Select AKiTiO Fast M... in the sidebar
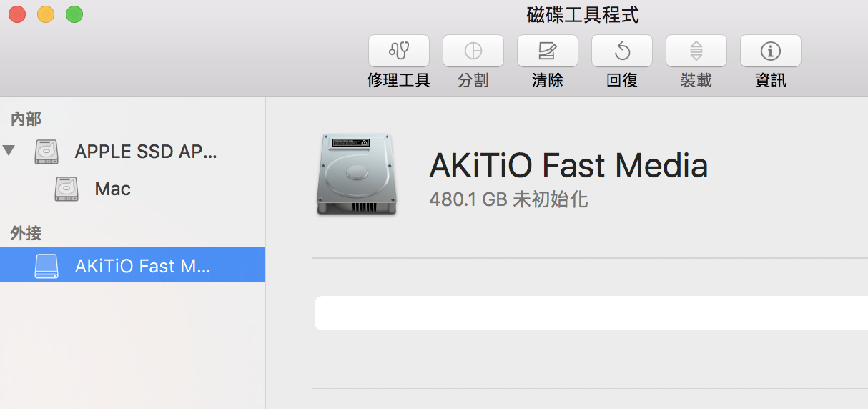The width and height of the screenshot is (868, 409). 143,266
